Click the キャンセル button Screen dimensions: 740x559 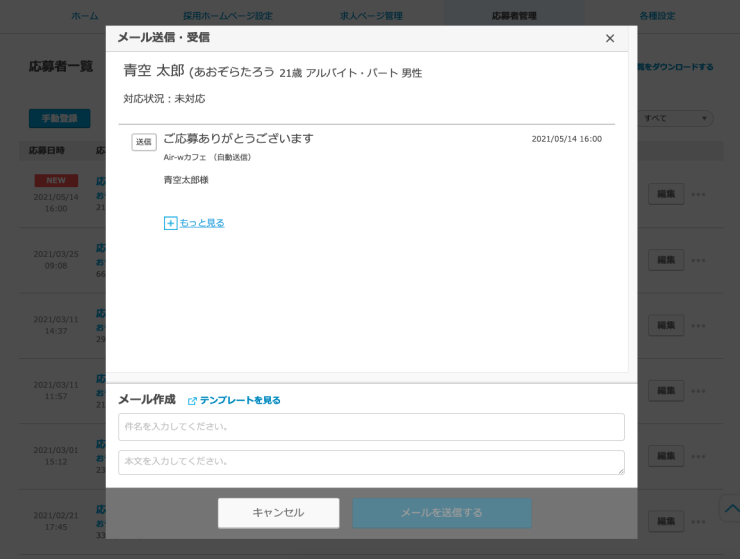coord(278,513)
